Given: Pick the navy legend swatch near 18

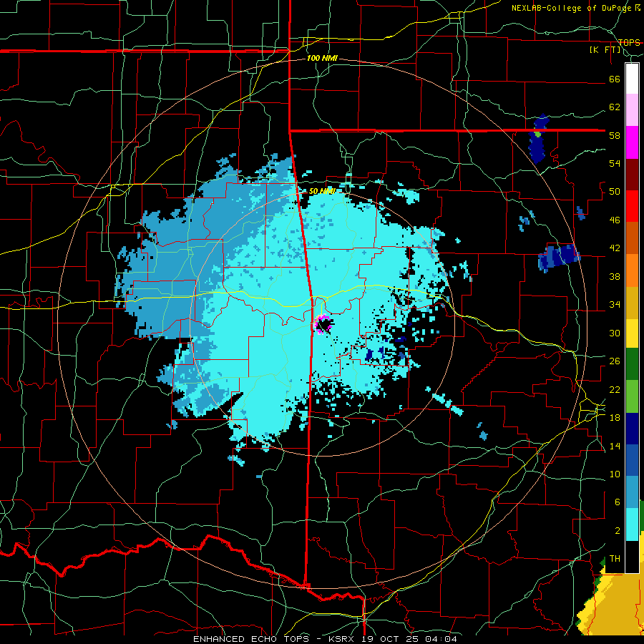Looking at the screenshot, I should [632, 429].
